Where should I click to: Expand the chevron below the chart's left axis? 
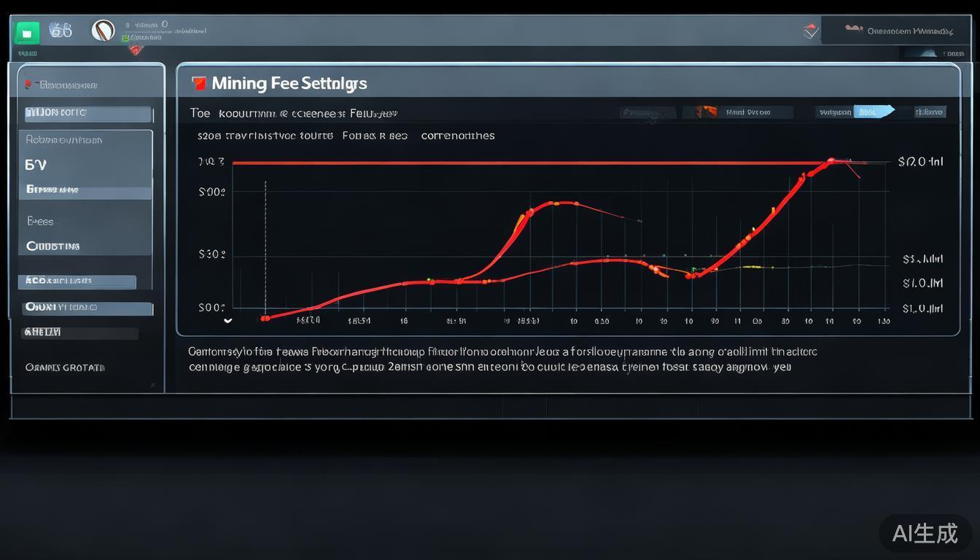(227, 319)
